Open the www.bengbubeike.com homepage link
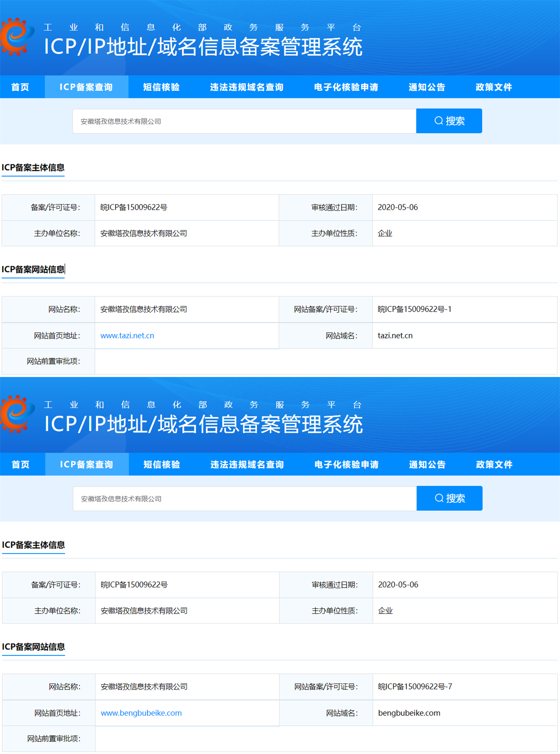Screen dimensions: 560x754 pyautogui.click(x=141, y=713)
